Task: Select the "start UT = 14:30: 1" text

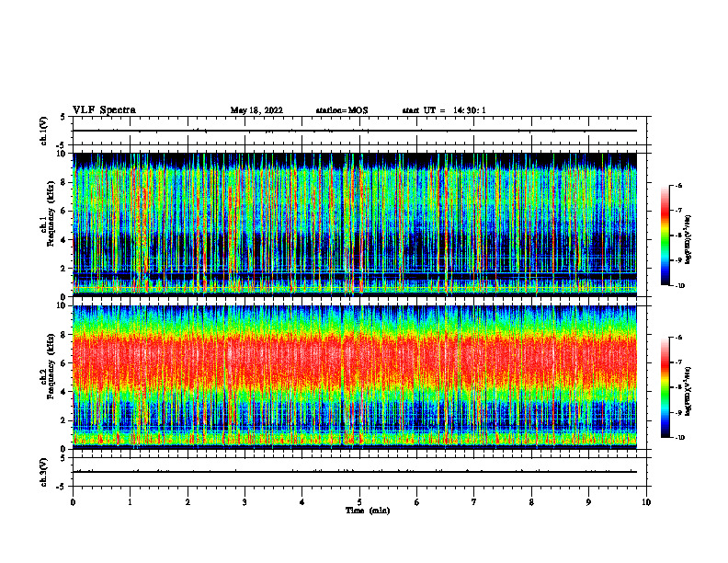Action: coord(444,110)
